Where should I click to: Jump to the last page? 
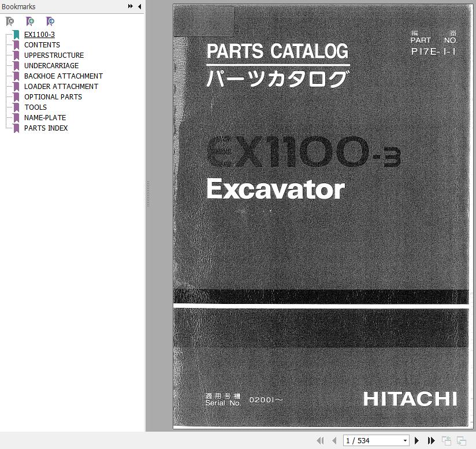point(431,440)
